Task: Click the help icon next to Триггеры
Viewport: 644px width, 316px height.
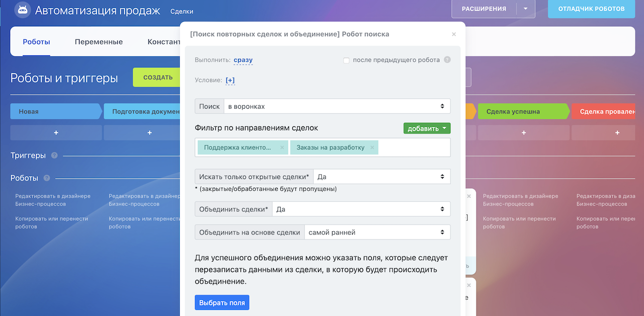Action: pos(54,155)
